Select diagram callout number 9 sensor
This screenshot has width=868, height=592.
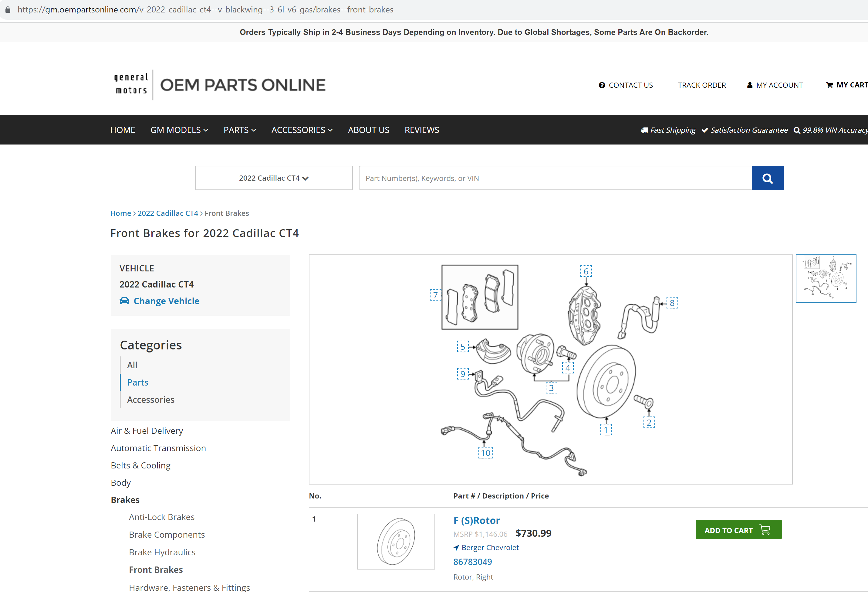(463, 373)
